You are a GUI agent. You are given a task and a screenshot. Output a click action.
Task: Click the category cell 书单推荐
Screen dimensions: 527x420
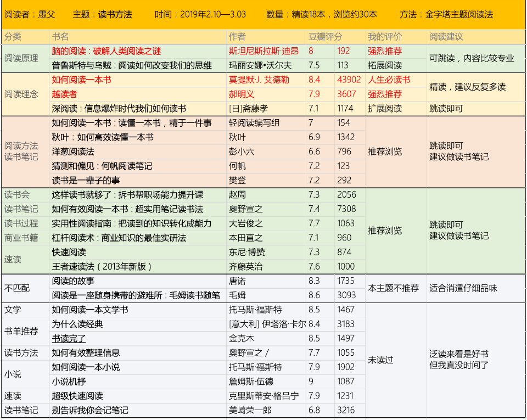21,331
